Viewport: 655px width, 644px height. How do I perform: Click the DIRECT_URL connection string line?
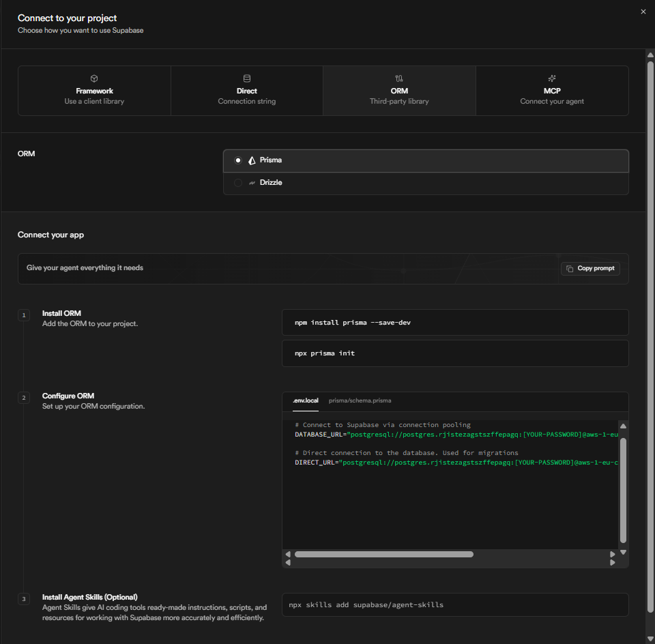click(456, 463)
